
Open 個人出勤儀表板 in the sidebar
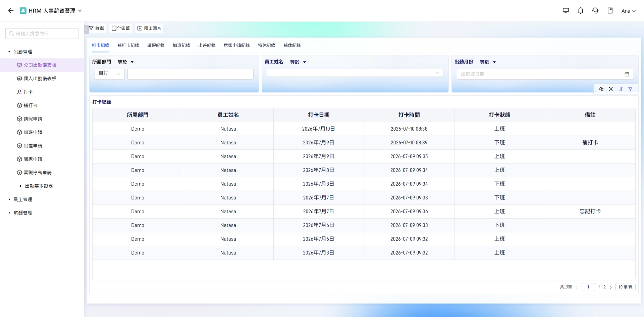click(42, 79)
